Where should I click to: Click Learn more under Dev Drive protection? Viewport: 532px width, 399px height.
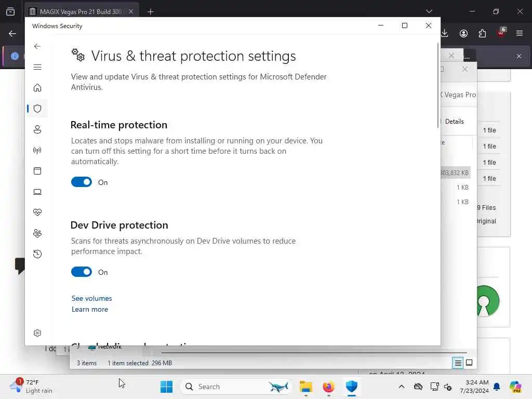click(90, 309)
